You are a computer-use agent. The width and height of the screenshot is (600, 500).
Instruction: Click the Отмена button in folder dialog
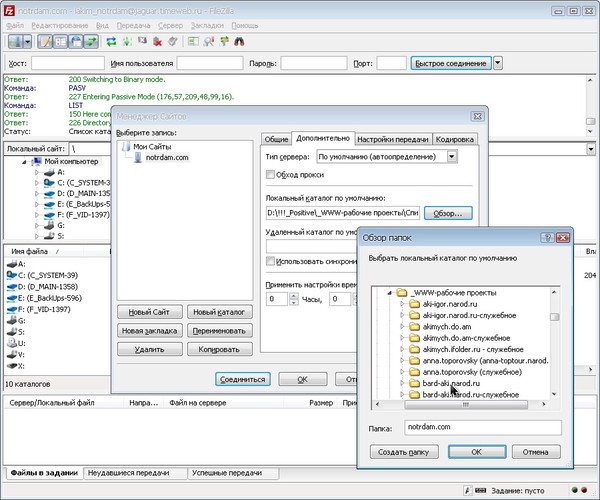click(536, 452)
